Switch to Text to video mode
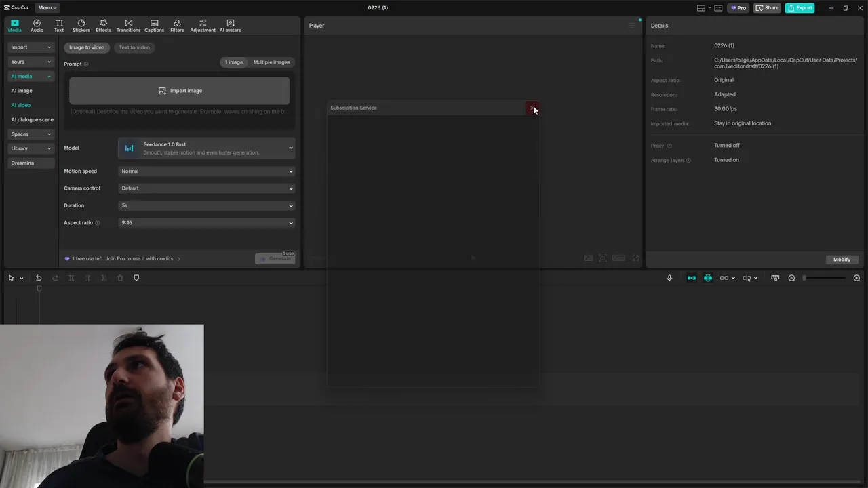Image resolution: width=868 pixels, height=488 pixels. (134, 47)
